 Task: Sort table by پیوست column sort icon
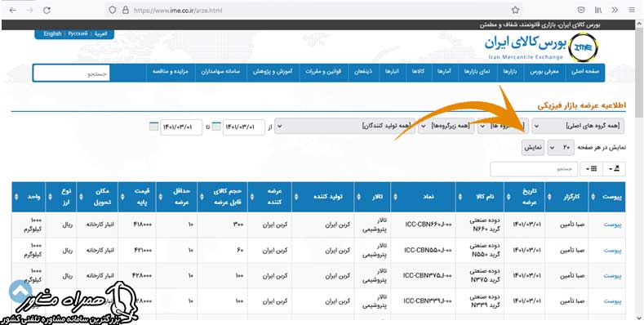click(x=593, y=197)
